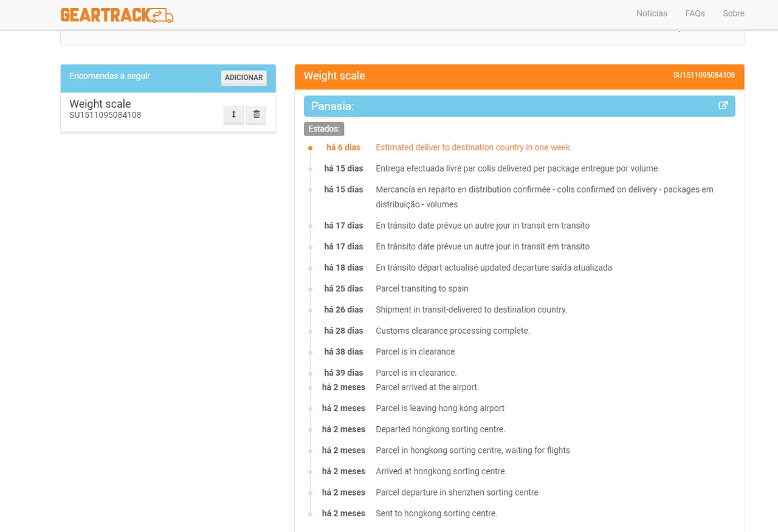The height and width of the screenshot is (532, 778).
Task: Click 'Parcel transiting to spain' status
Action: click(x=422, y=289)
